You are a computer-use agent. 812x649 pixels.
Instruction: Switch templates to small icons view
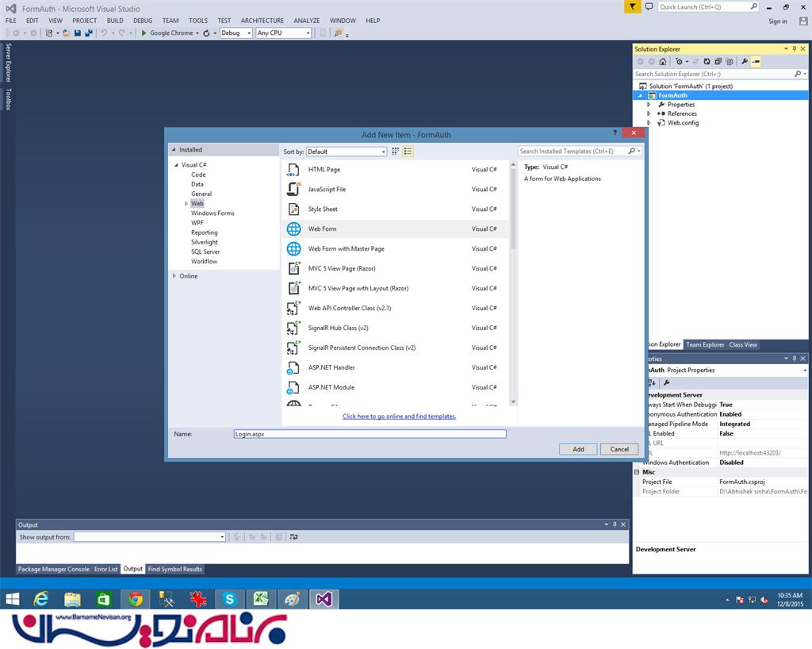395,152
